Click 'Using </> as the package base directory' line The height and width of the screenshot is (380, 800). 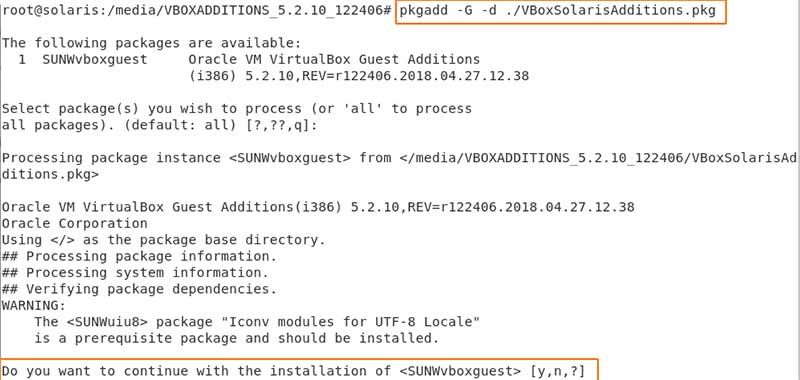[x=163, y=240]
